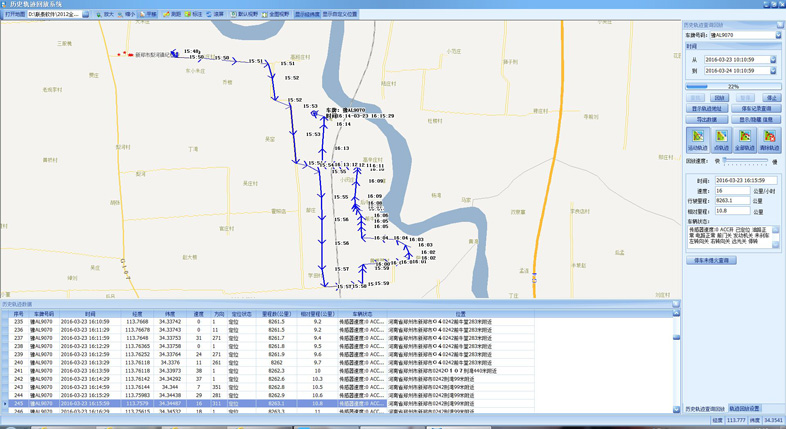Open the 车牌号码 vehicle plate dropdown
This screenshot has width=786, height=429.
tap(778, 35)
